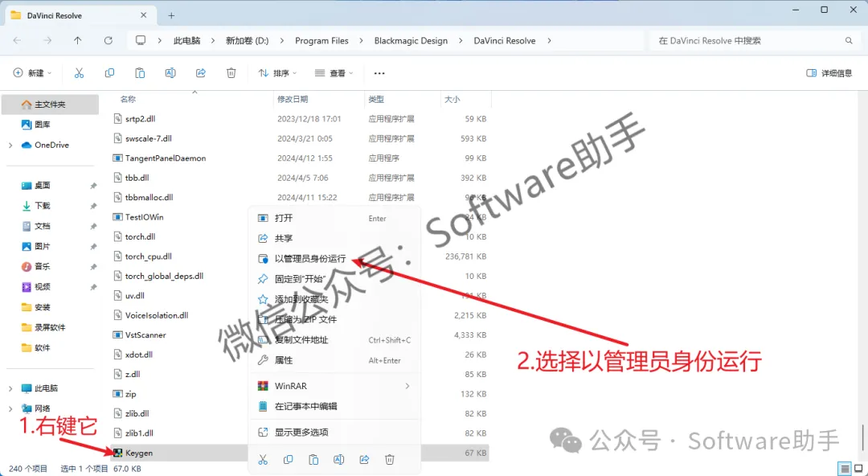Go up one folder level
This screenshot has width=868, height=476.
(x=77, y=40)
